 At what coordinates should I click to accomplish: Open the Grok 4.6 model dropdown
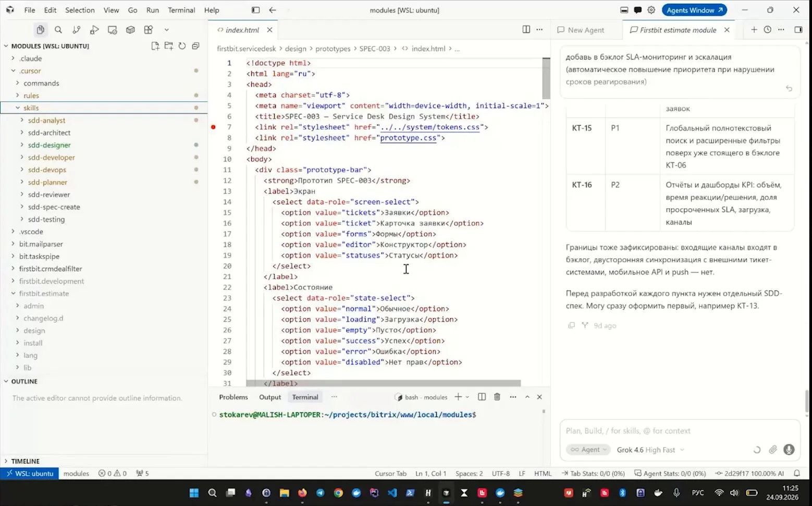coord(650,450)
